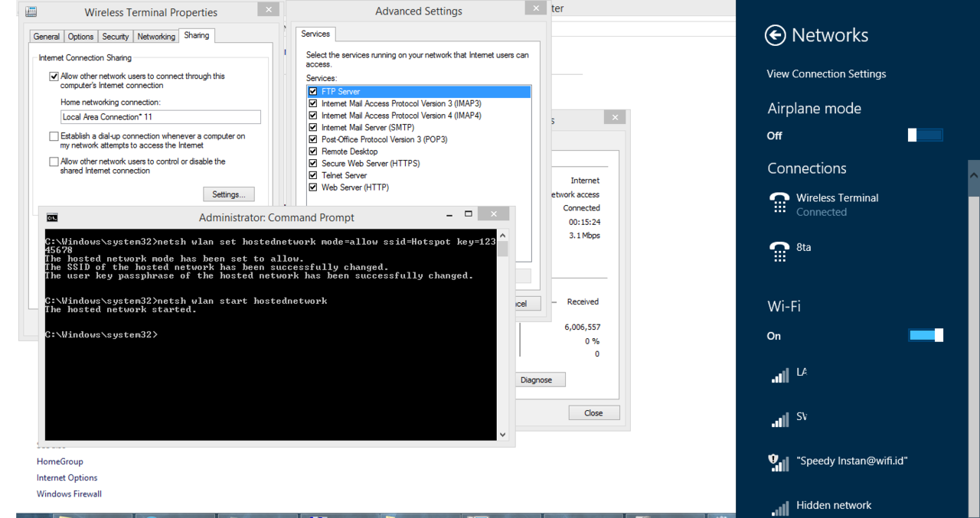Viewport: 980px width, 518px height.
Task: Turn off the Wi-Fi switch
Action: pos(925,335)
